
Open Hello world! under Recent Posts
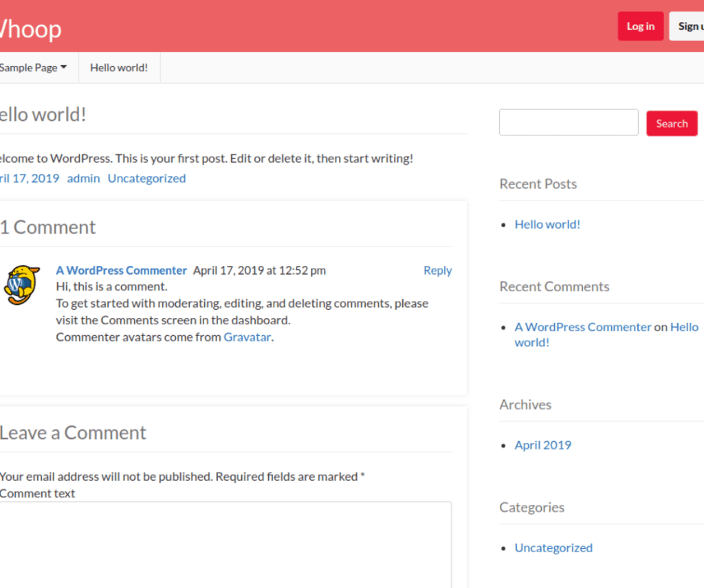[x=547, y=224]
